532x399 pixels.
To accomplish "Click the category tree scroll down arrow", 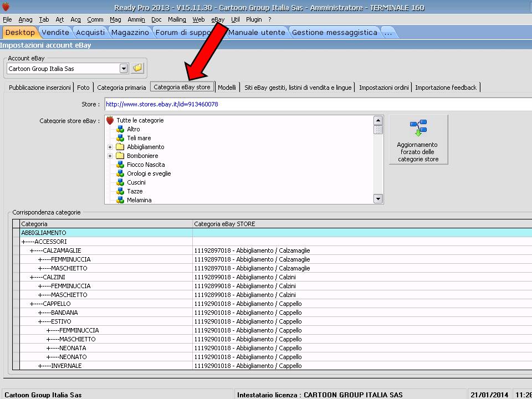I will click(378, 199).
